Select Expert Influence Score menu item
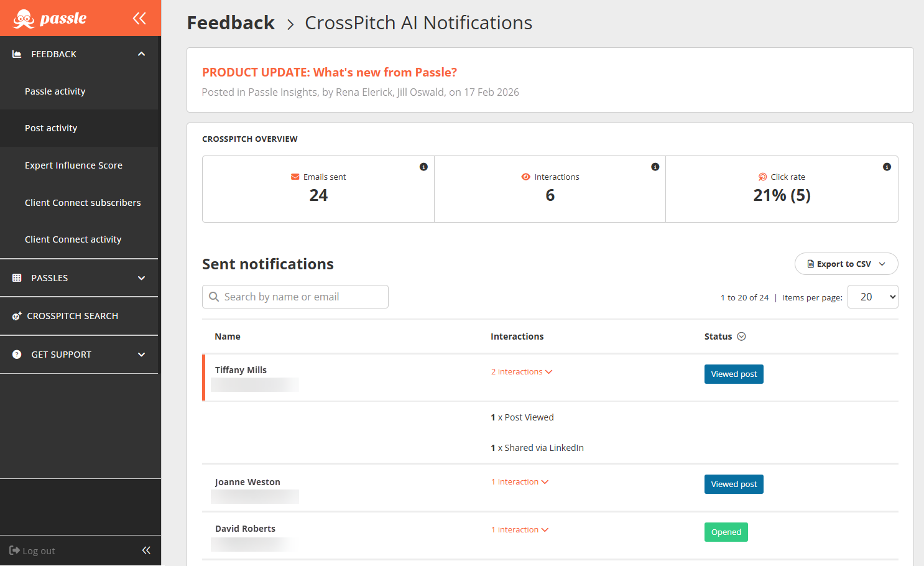 click(73, 165)
